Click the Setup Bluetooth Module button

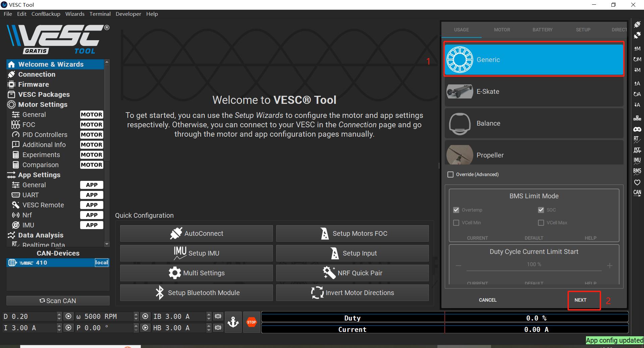[197, 293]
